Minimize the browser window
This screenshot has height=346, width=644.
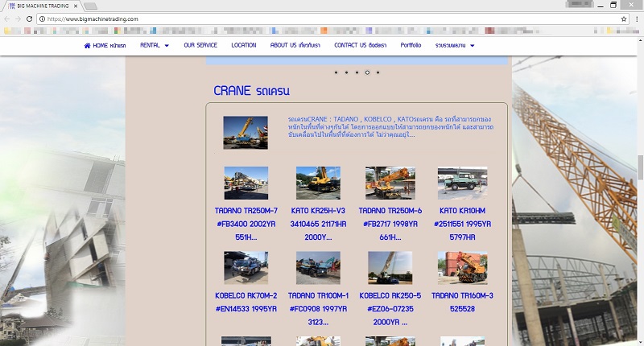point(601,6)
